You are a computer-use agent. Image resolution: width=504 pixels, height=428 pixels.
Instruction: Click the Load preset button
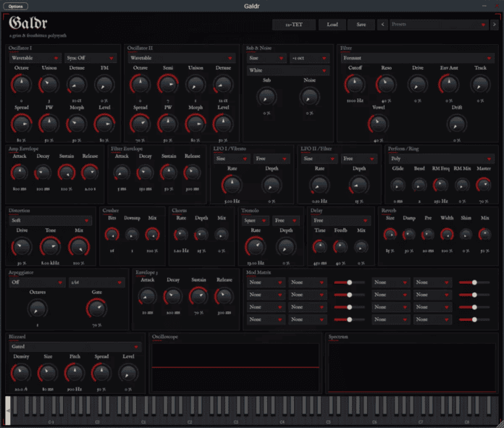click(x=332, y=25)
